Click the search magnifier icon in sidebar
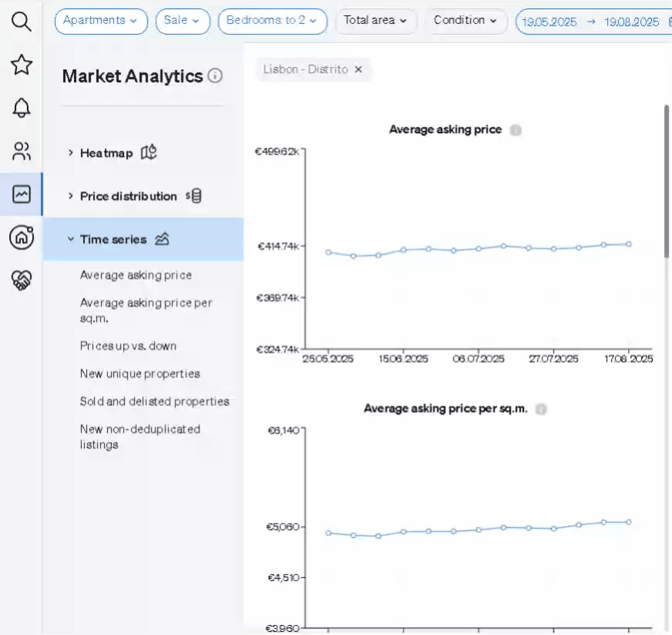This screenshot has width=672, height=635. tap(22, 22)
